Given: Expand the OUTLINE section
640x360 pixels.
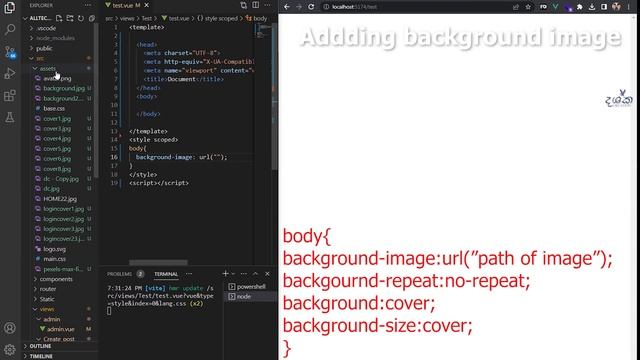Looking at the screenshot, I should click(40, 346).
